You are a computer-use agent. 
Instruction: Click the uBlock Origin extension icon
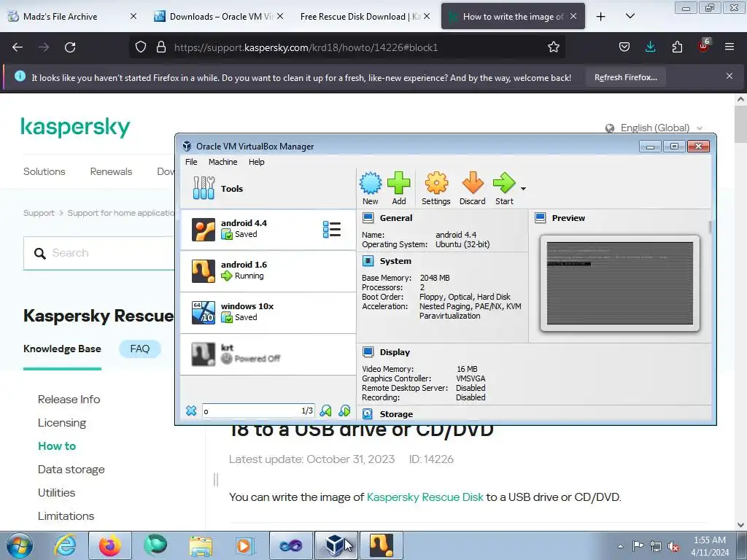click(704, 46)
